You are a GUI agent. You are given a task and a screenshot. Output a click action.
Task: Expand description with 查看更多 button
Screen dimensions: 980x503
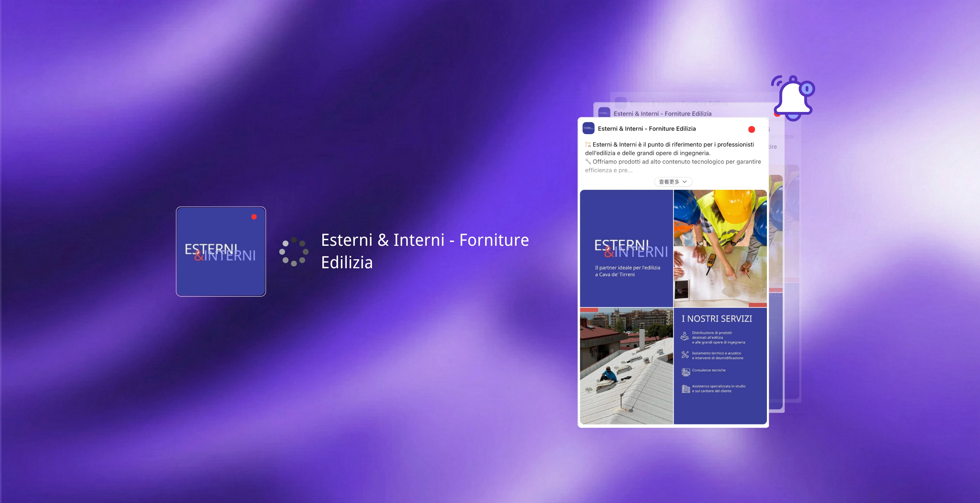pyautogui.click(x=673, y=182)
